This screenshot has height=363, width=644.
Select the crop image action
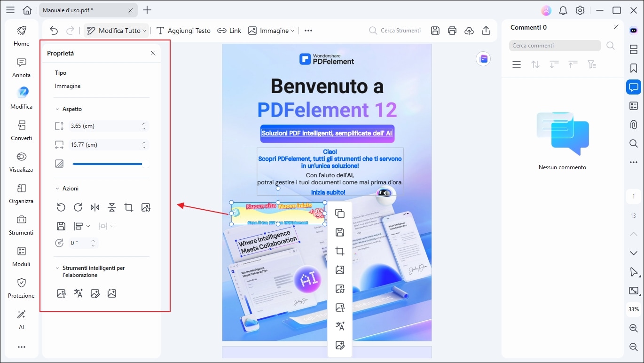[129, 207]
